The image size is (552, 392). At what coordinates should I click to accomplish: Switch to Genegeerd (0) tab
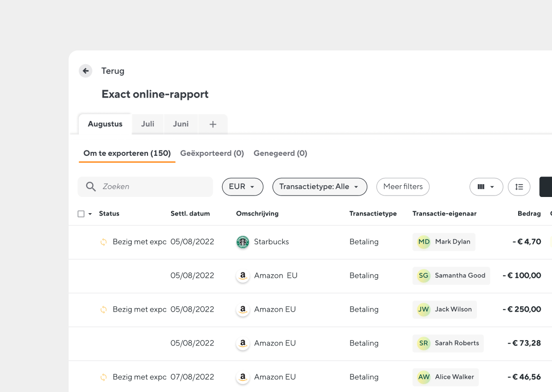[280, 153]
